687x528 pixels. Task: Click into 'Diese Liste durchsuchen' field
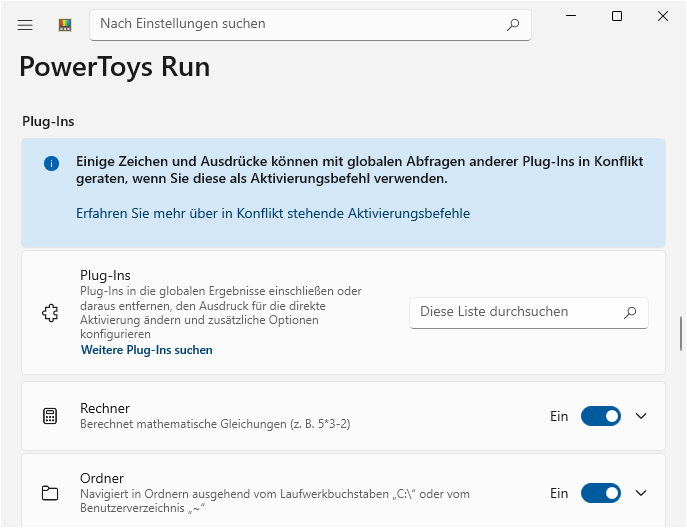[529, 312]
